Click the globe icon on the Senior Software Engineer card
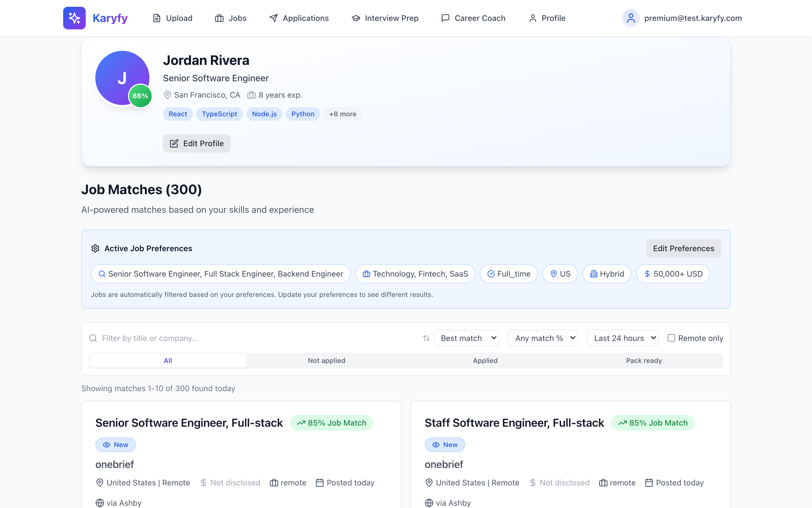Image resolution: width=812 pixels, height=508 pixels. pos(100,503)
